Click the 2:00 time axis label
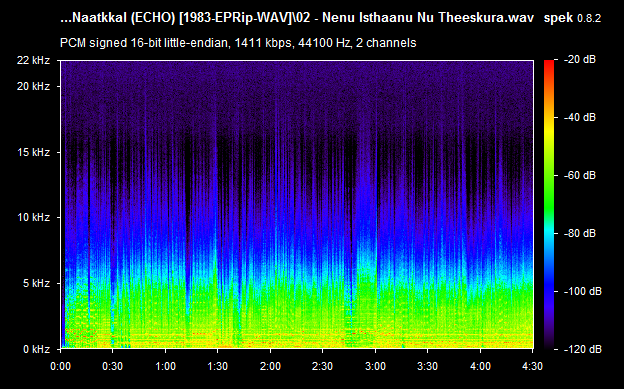 pos(270,366)
